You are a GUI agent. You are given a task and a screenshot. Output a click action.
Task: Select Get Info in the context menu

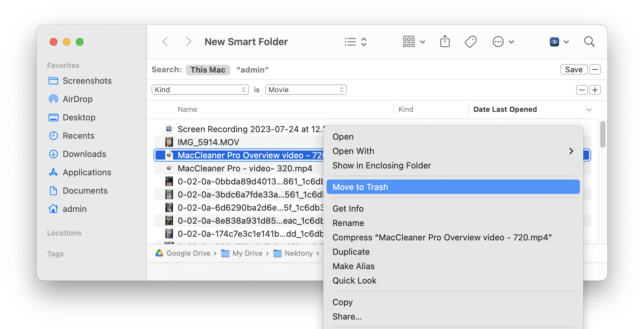[348, 209]
